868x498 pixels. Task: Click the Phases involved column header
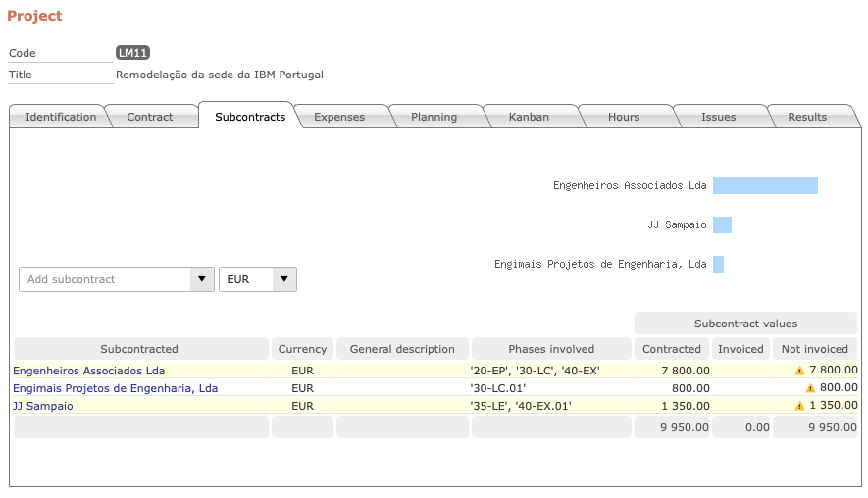pyautogui.click(x=551, y=349)
